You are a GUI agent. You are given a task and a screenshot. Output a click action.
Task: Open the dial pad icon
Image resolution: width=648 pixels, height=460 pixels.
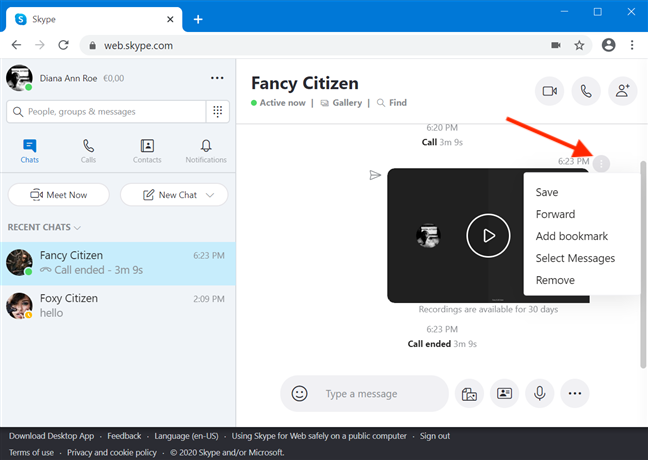click(217, 112)
